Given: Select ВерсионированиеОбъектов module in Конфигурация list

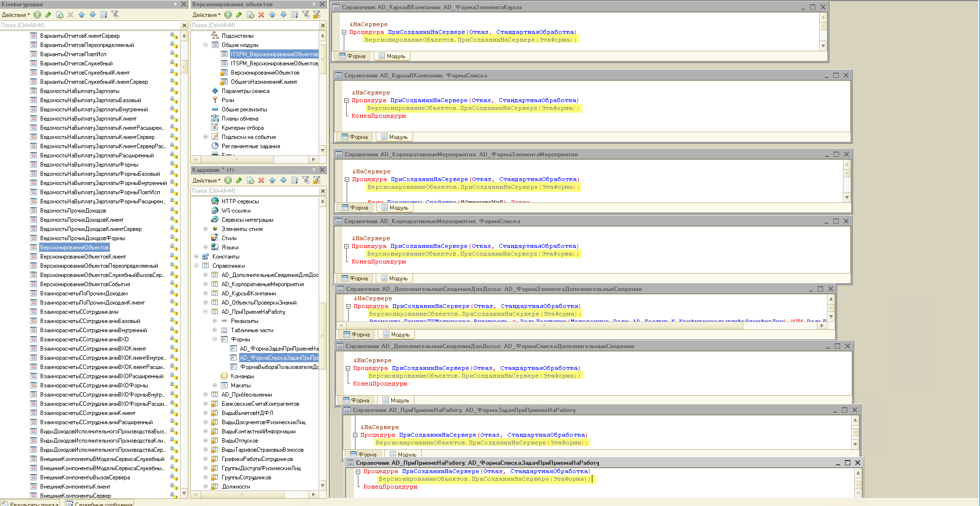Looking at the screenshot, I should (75, 247).
